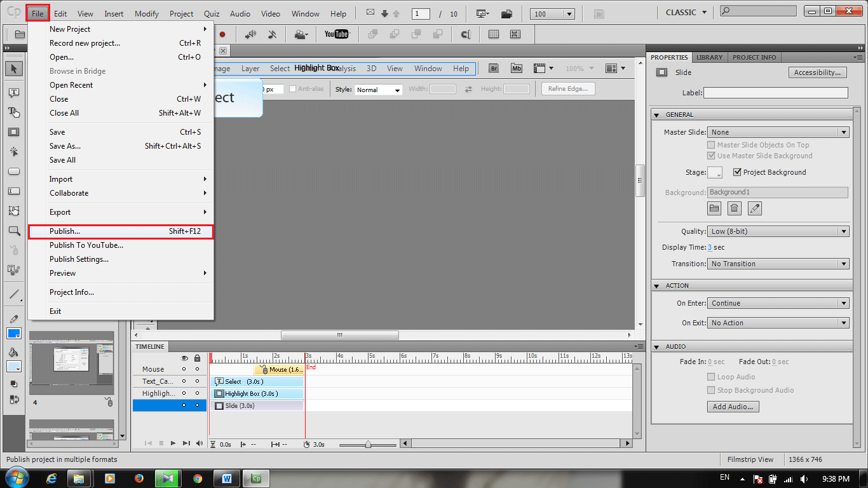Open the Quality dropdown
868x488 pixels.
(x=778, y=231)
